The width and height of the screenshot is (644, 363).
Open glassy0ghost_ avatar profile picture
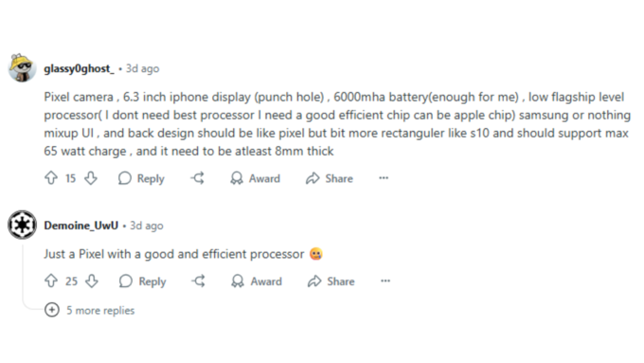coord(22,68)
